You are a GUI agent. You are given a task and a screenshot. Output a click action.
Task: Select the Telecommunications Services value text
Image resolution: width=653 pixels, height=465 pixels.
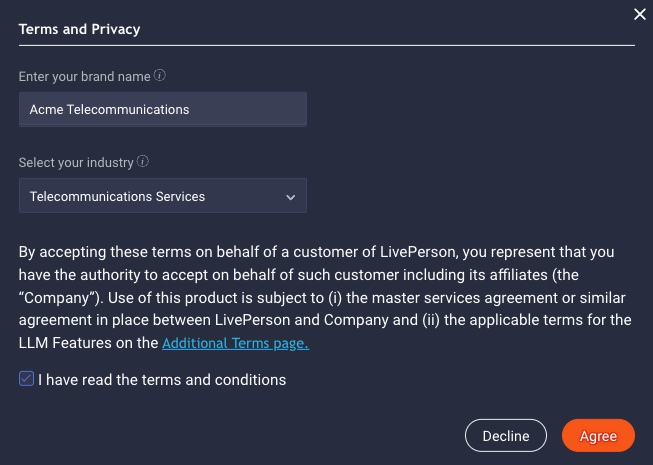coord(117,196)
